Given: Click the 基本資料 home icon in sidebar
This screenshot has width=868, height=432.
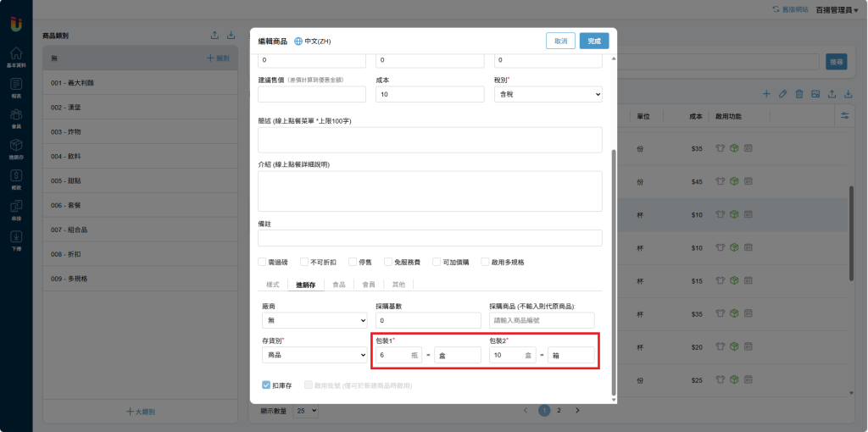Looking at the screenshot, I should 16,53.
